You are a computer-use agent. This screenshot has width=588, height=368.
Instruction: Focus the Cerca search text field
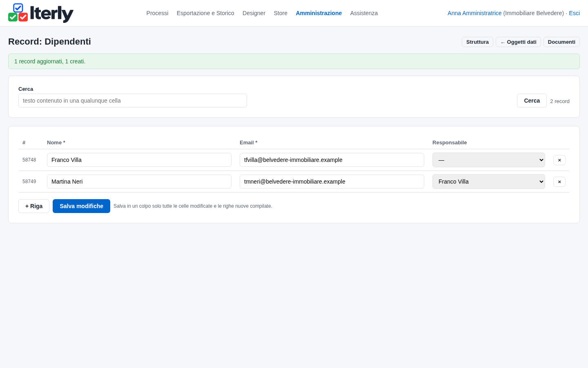pos(133,101)
